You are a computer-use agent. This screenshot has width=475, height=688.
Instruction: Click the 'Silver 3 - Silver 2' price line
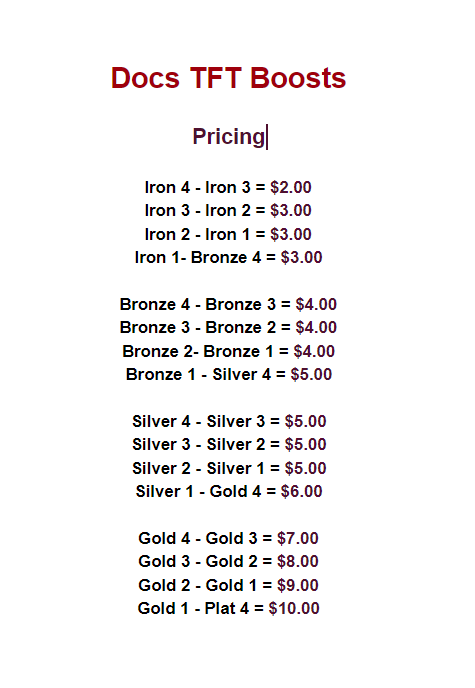(229, 445)
